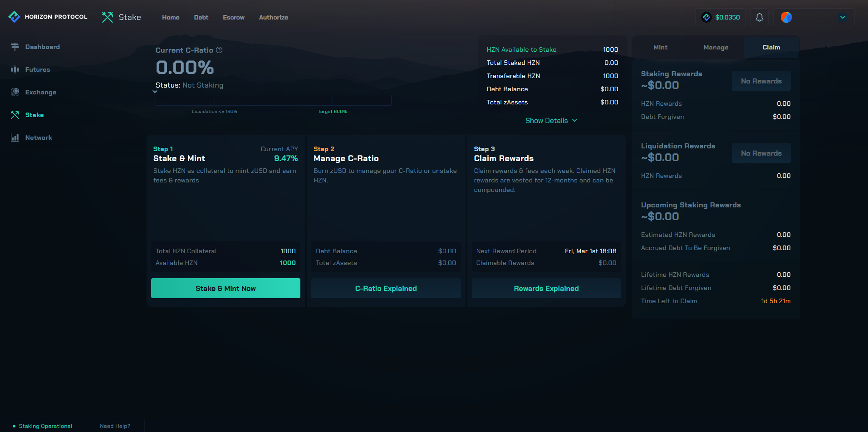This screenshot has height=432, width=868.
Task: Click the Need Help? link
Action: pos(115,426)
